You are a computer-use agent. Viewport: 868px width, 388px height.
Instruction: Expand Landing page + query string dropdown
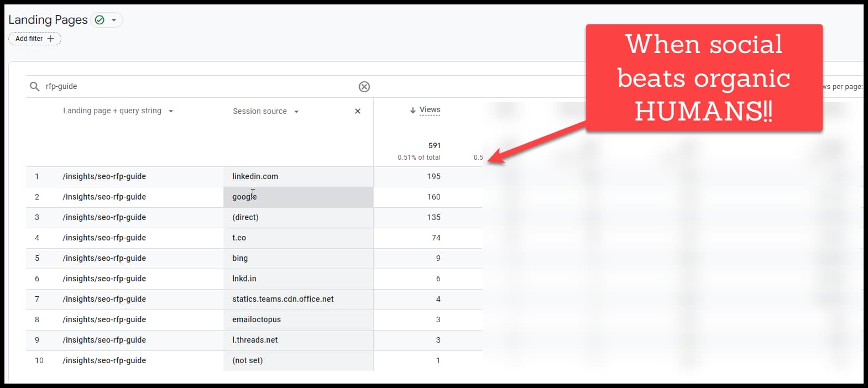[171, 111]
